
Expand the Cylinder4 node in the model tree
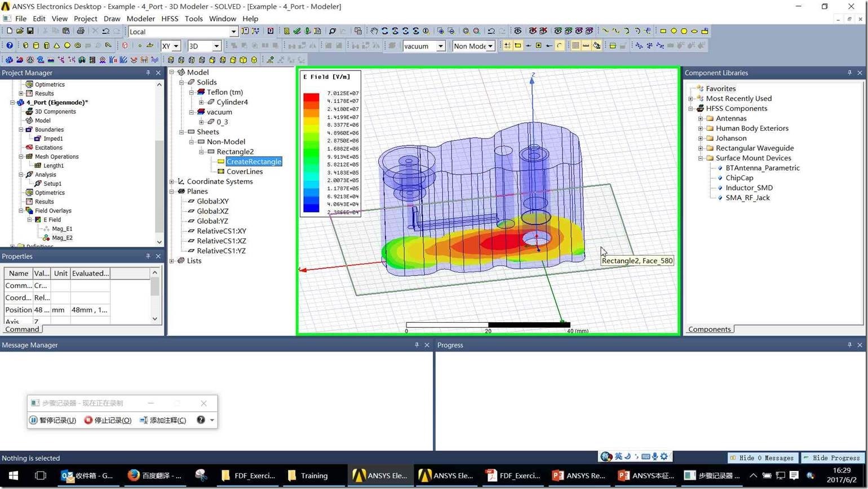(x=201, y=102)
